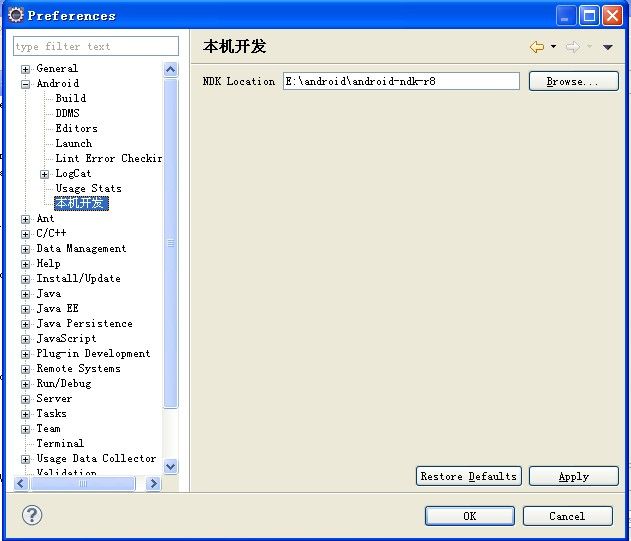Expand the Tasks tree node

point(25,414)
